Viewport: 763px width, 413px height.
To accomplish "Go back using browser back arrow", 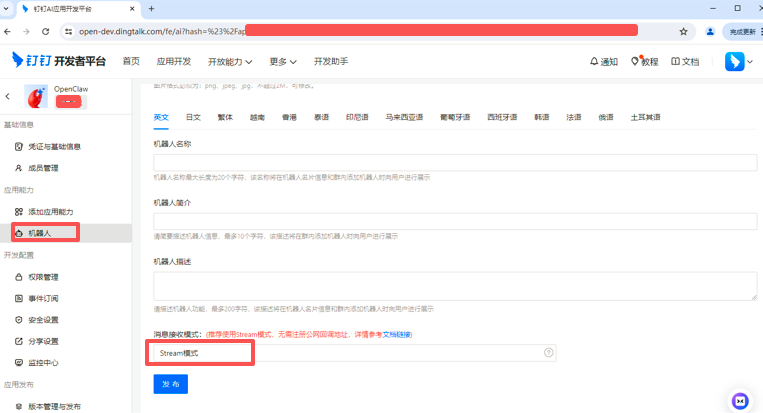I will coord(7,32).
